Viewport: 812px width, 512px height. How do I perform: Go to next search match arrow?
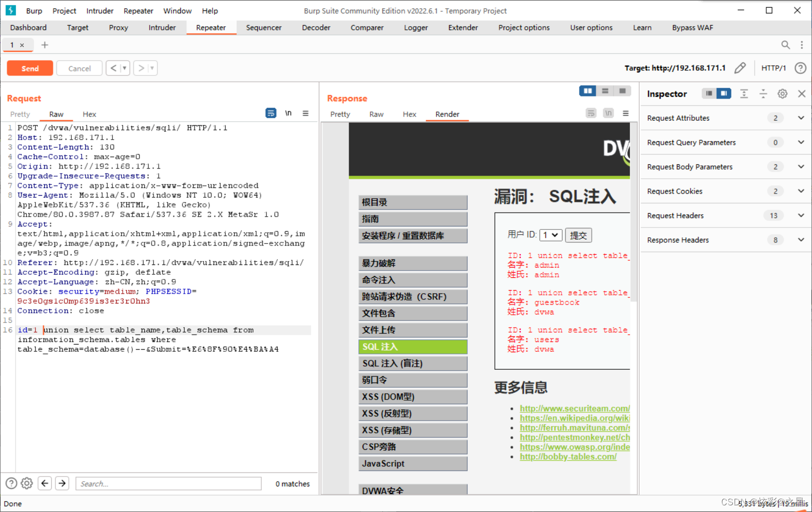62,483
